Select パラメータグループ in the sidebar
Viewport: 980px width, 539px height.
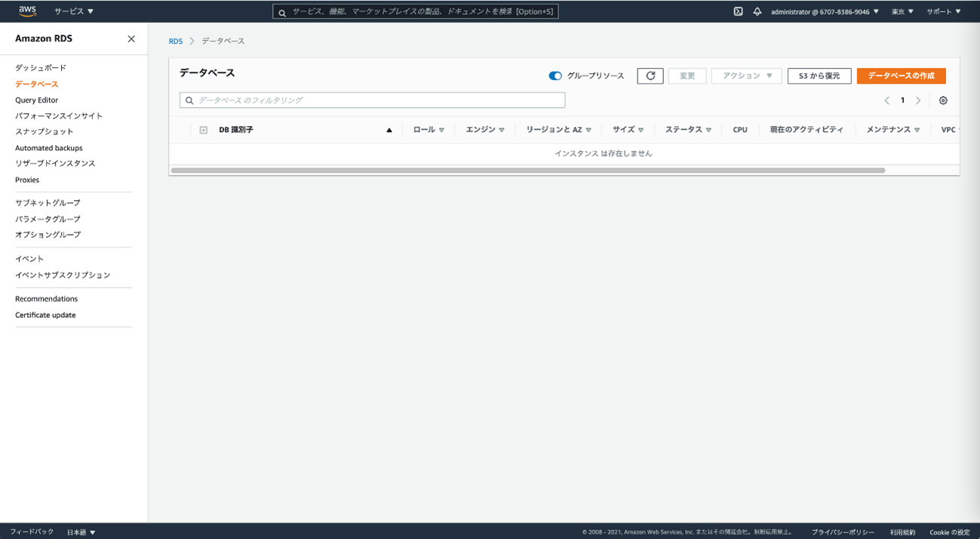pyautogui.click(x=48, y=219)
